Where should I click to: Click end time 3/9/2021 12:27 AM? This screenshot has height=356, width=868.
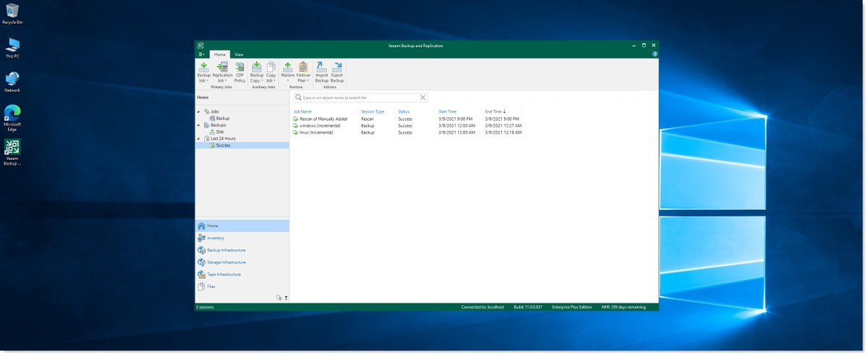503,125
